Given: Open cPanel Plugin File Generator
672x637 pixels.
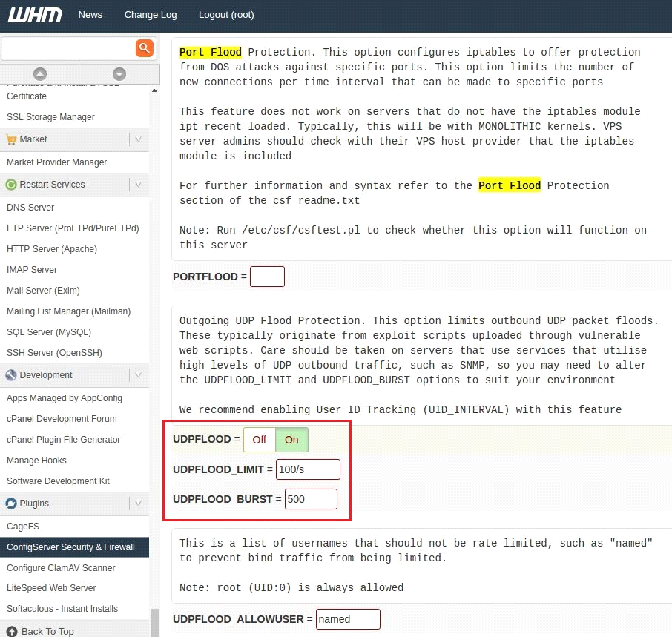Looking at the screenshot, I should (64, 440).
